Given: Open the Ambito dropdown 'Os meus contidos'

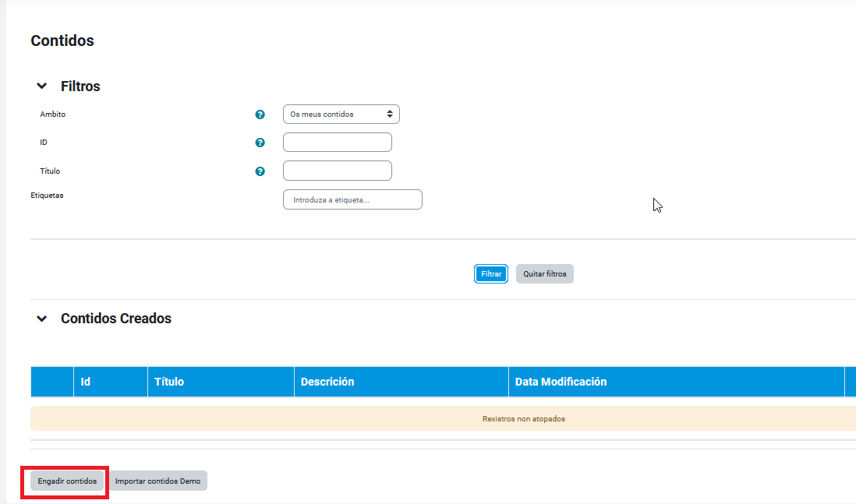Looking at the screenshot, I should click(x=341, y=115).
